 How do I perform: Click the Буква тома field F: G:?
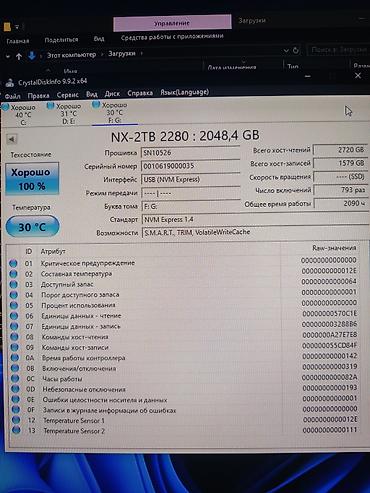coord(190,206)
